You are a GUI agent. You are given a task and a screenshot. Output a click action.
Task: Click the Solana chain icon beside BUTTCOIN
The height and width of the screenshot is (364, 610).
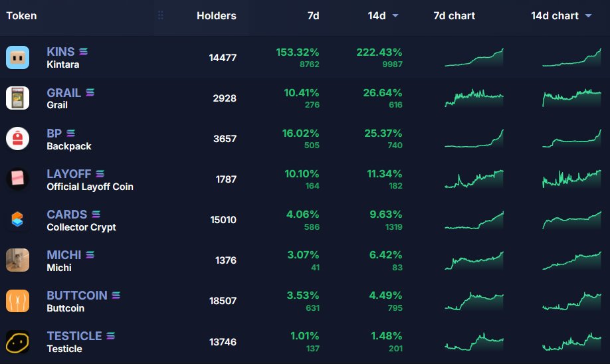(116, 295)
